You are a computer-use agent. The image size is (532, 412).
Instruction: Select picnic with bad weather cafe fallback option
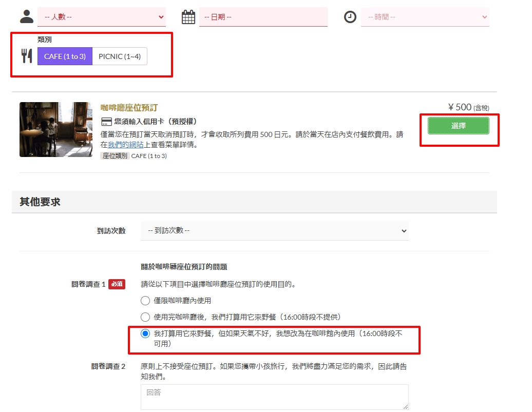point(145,333)
